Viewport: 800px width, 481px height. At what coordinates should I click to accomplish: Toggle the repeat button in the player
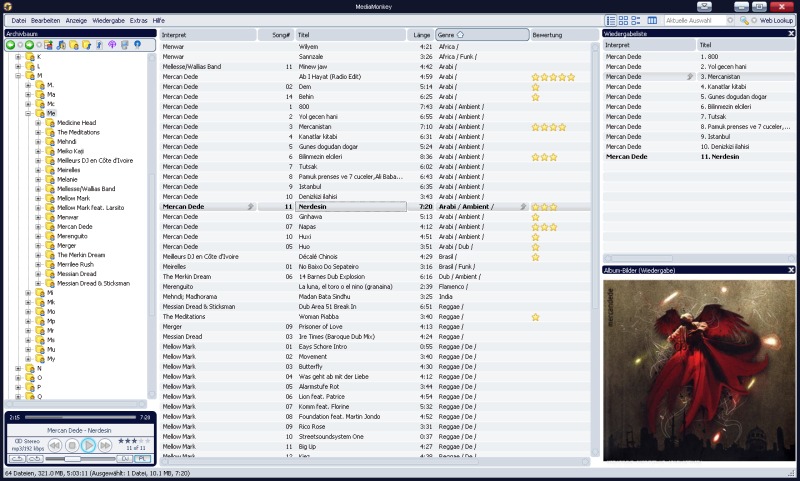coord(17,459)
